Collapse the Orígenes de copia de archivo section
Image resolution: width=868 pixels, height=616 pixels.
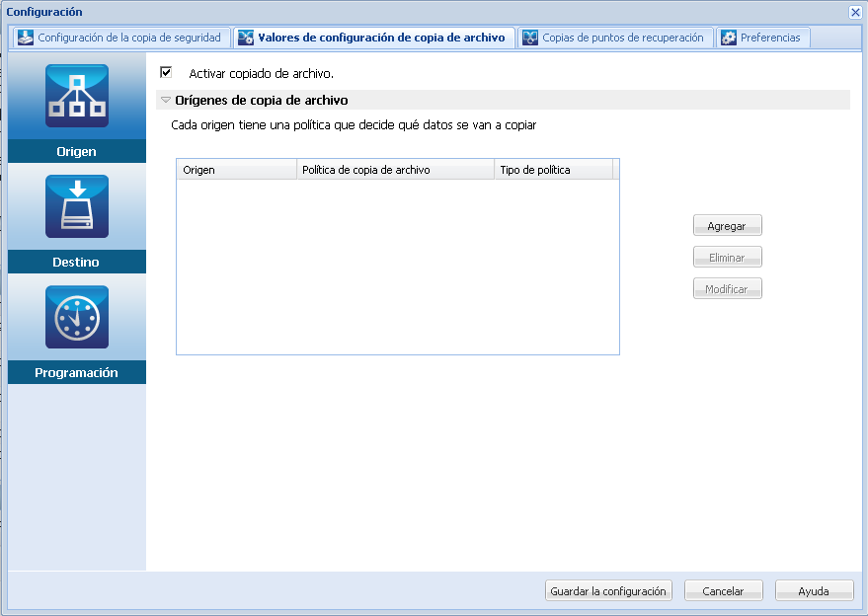coord(163,99)
